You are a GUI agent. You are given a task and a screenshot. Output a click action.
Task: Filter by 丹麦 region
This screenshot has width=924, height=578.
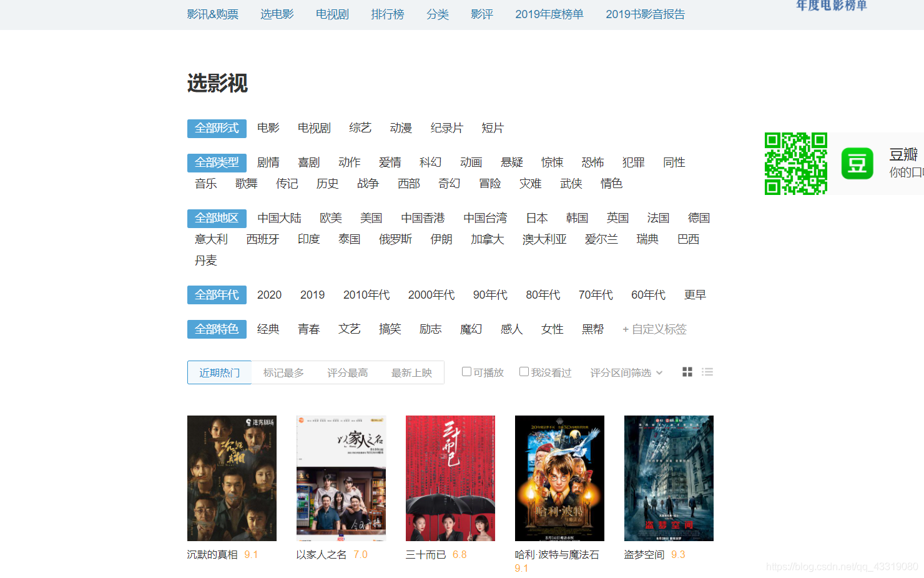tap(206, 261)
